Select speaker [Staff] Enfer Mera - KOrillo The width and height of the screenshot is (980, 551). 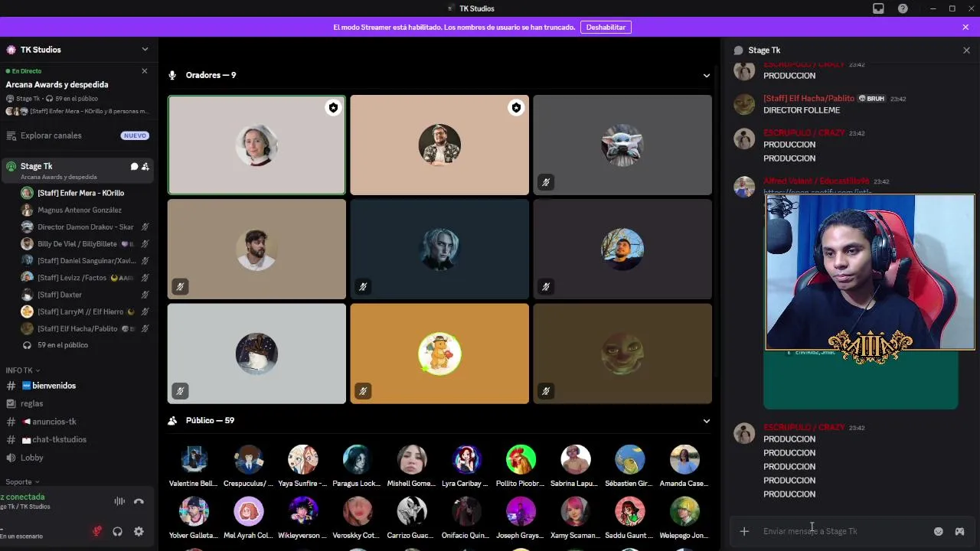(x=80, y=193)
